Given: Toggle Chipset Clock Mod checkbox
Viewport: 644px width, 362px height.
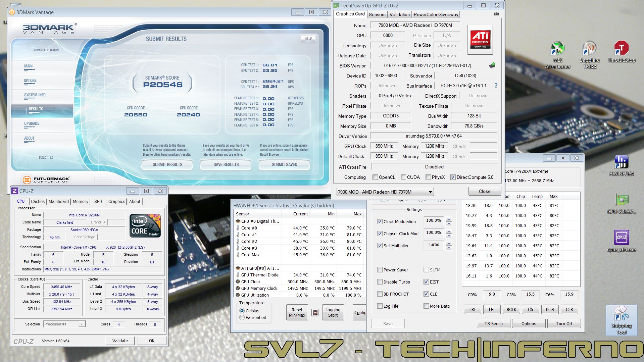Looking at the screenshot, I should (380, 234).
